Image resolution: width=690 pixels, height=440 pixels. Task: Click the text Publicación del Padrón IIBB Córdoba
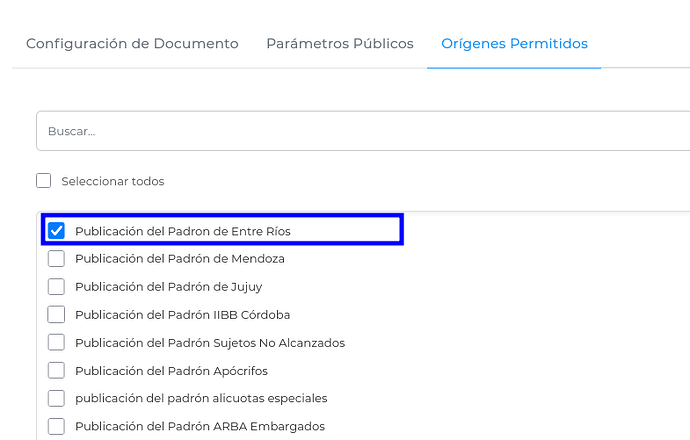[x=183, y=315]
